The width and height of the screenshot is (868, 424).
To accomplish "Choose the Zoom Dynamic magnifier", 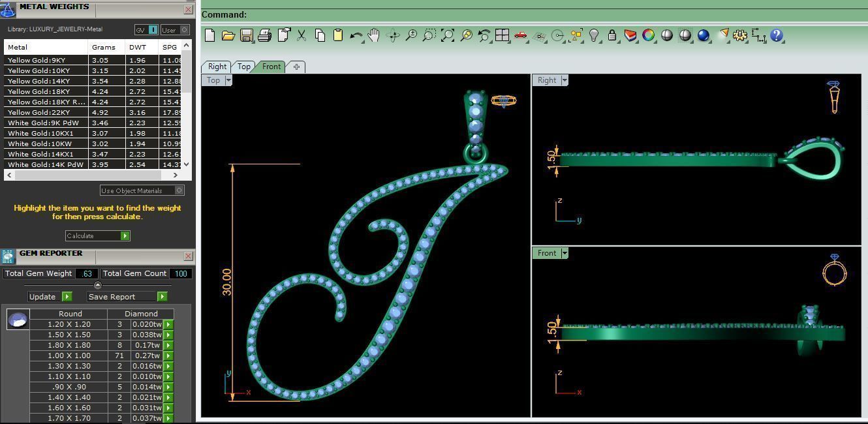I will 411,35.
